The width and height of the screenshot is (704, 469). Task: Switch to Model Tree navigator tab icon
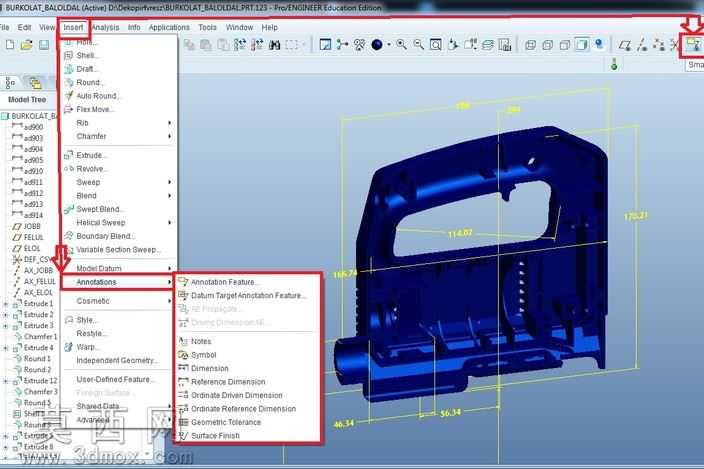[10, 83]
